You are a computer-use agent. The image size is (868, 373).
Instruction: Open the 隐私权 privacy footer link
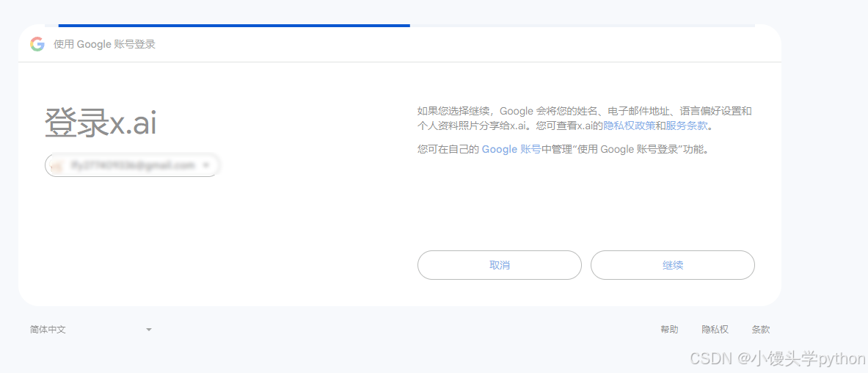[715, 329]
